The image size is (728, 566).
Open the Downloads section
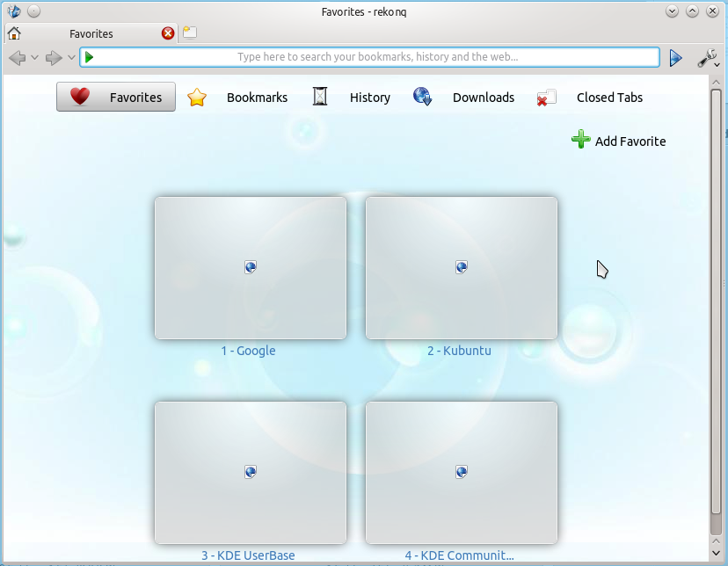484,98
